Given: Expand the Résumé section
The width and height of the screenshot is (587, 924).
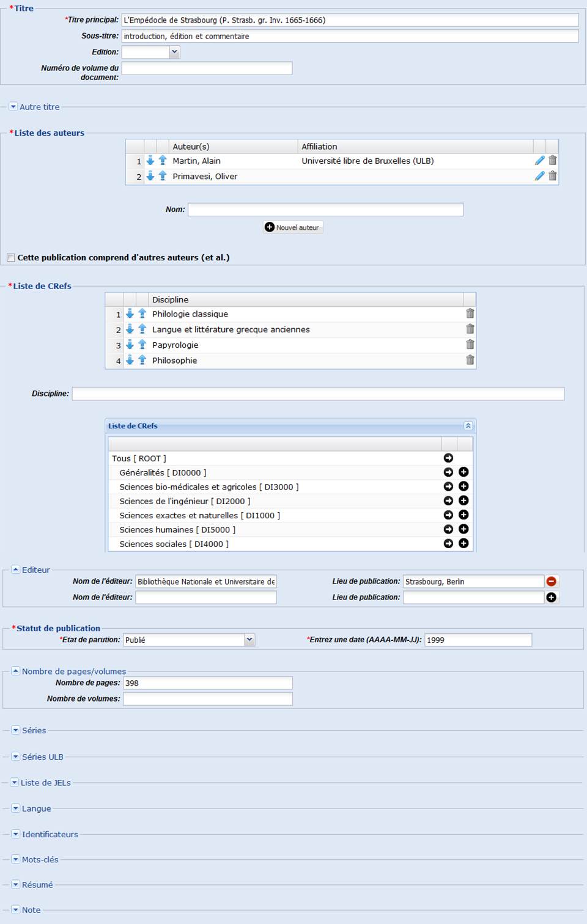Looking at the screenshot, I should pyautogui.click(x=16, y=884).
